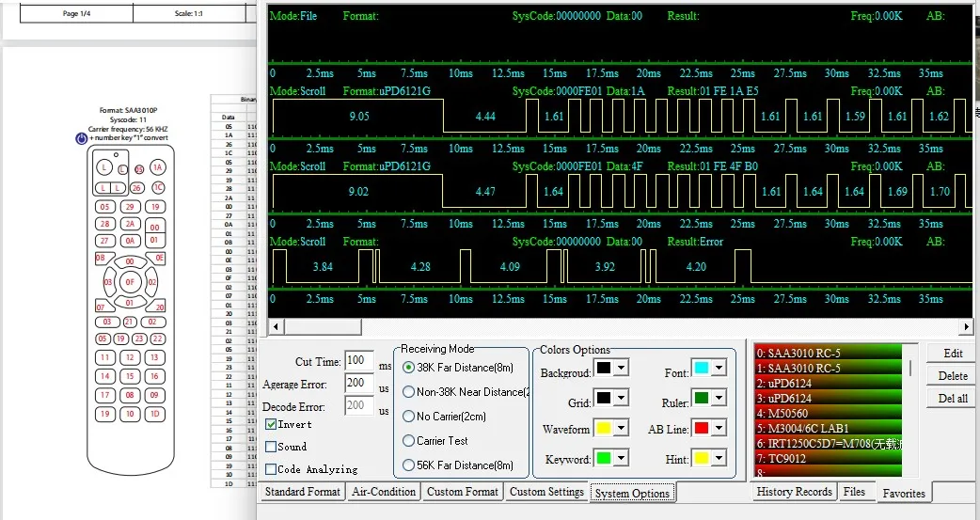Click the blue power icon above the remote
This screenshot has height=520, width=980.
click(x=83, y=138)
